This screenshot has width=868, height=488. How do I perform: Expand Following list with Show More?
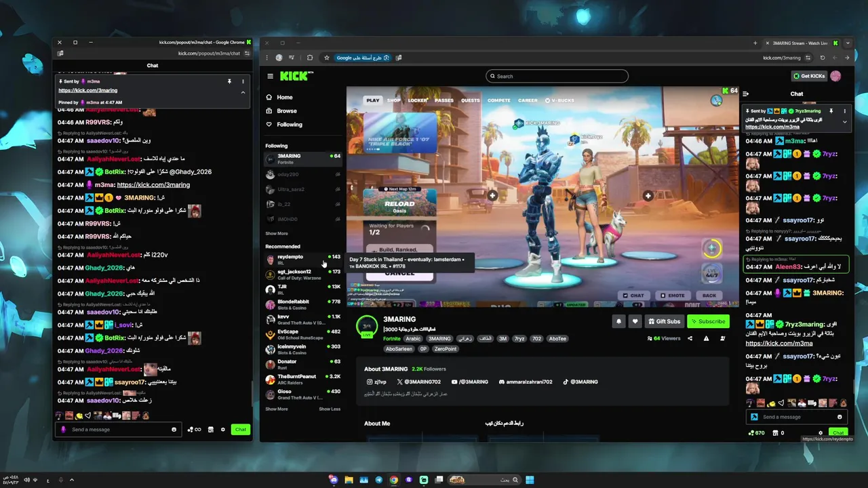277,233
